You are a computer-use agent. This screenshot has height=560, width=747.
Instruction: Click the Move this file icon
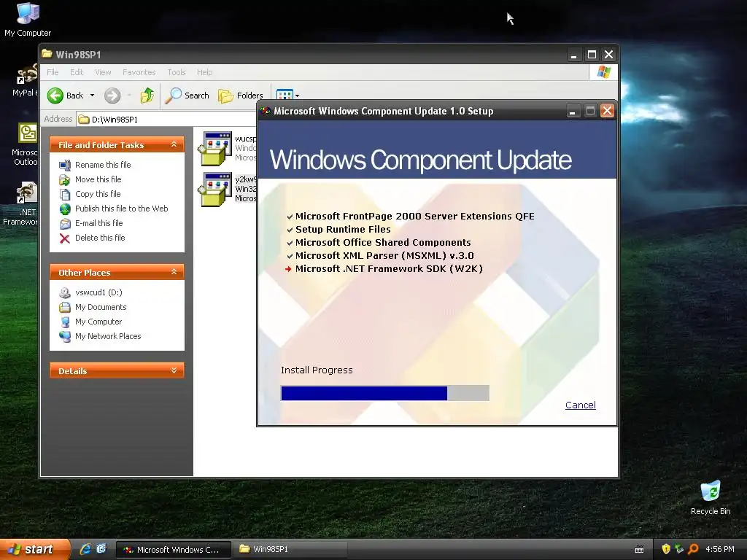coord(65,179)
